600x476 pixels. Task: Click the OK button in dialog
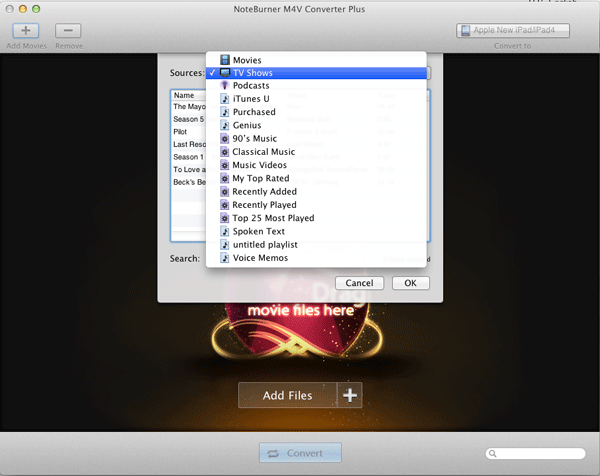click(x=411, y=283)
